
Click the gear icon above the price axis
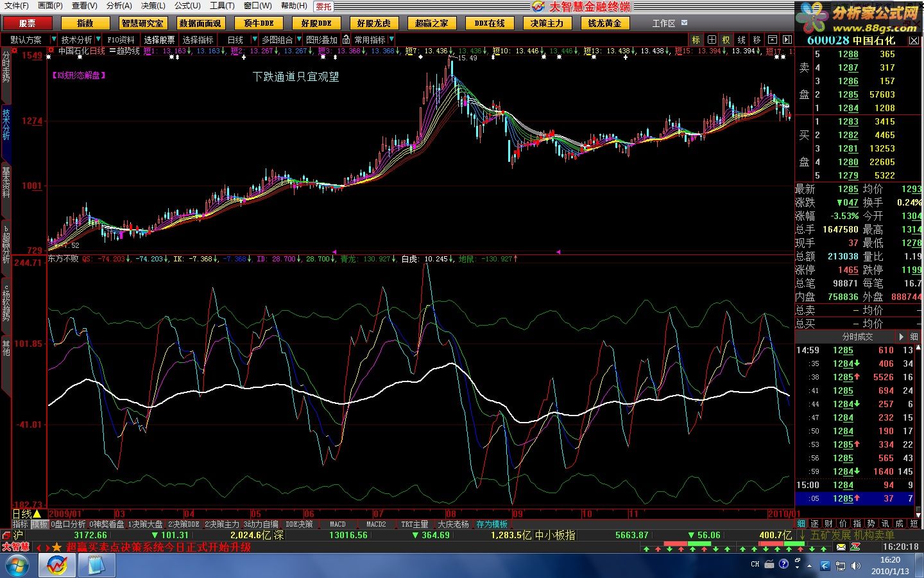pyautogui.click(x=15, y=49)
